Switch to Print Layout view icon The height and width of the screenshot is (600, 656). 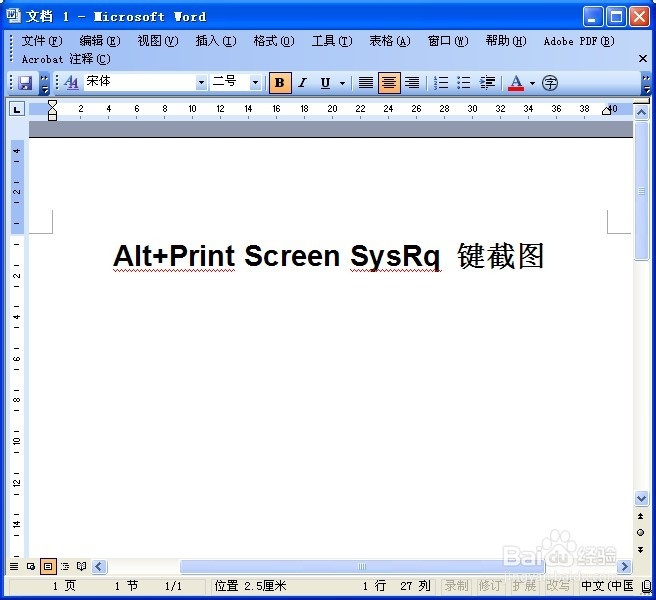pyautogui.click(x=48, y=567)
